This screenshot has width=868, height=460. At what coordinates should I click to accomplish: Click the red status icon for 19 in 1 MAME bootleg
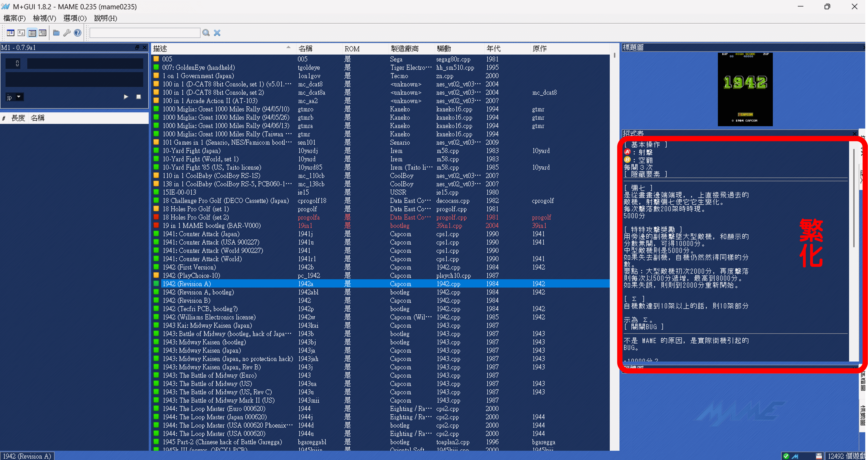(x=156, y=226)
